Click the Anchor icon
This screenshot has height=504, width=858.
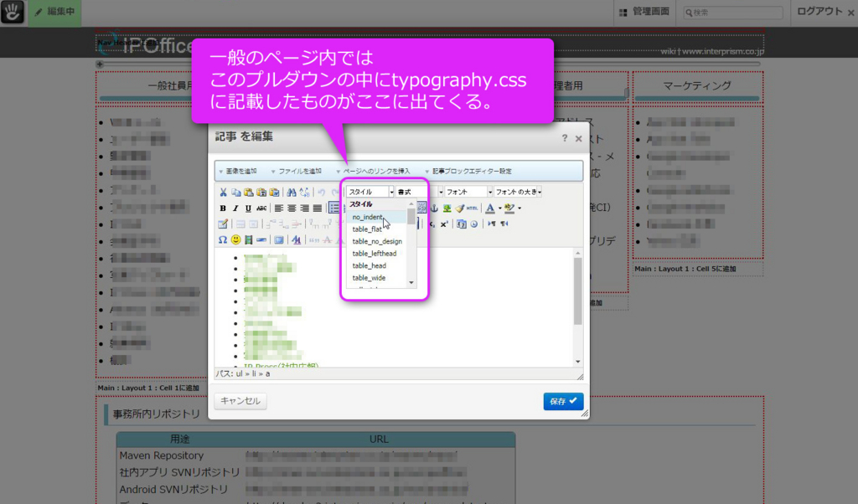pyautogui.click(x=434, y=208)
